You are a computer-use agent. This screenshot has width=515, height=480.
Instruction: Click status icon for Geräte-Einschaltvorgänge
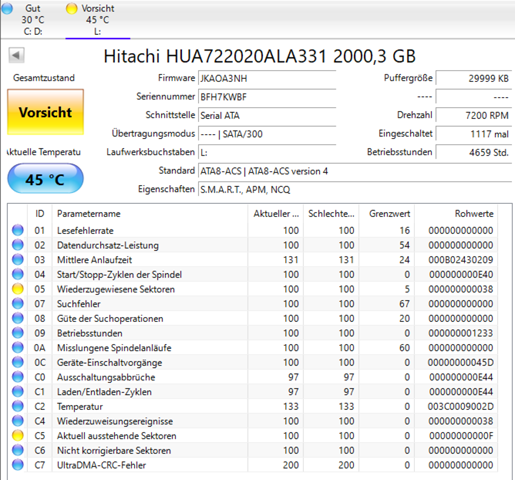point(18,362)
